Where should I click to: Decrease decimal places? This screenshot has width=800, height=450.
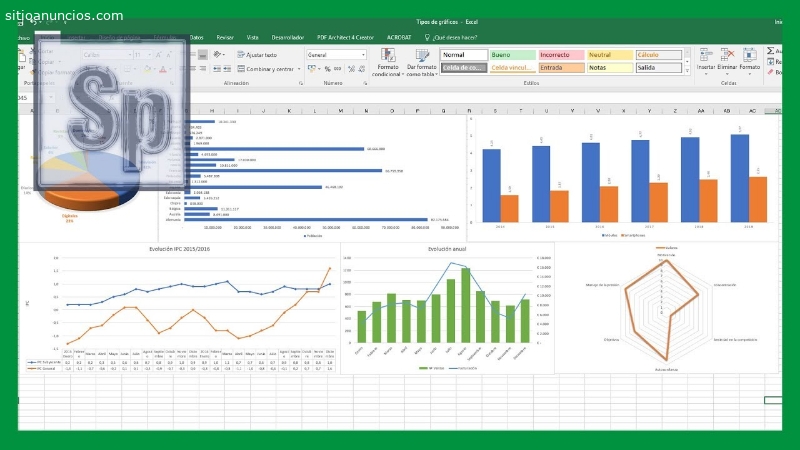(x=361, y=68)
